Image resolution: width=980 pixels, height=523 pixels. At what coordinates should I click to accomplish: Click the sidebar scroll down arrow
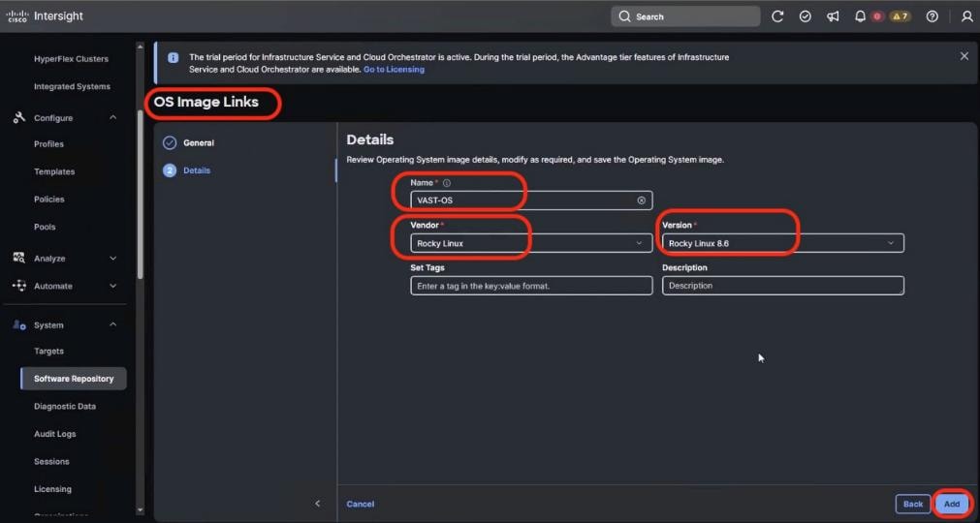(140, 509)
